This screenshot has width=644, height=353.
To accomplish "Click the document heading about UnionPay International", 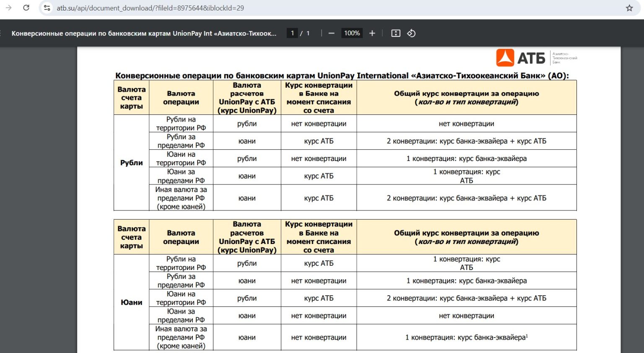I will tap(342, 76).
